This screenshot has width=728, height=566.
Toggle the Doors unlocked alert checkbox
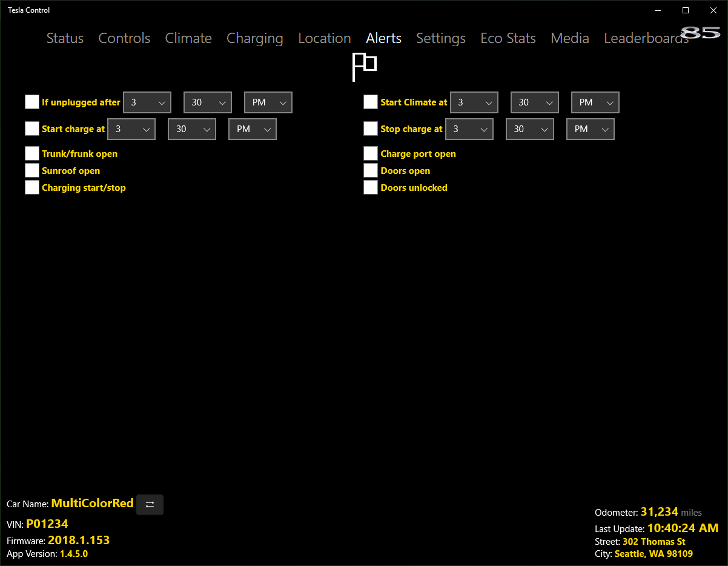coord(371,187)
